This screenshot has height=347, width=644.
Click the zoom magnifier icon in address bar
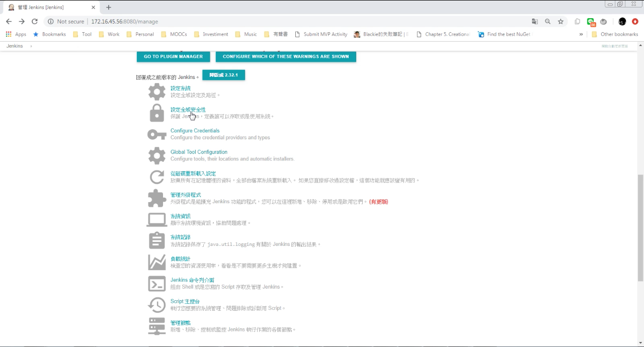(547, 22)
